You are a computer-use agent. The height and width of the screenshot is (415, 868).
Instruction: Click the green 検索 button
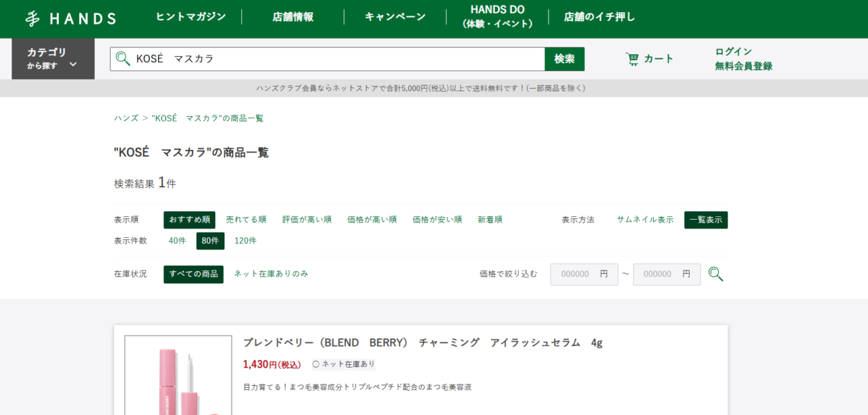pyautogui.click(x=564, y=59)
